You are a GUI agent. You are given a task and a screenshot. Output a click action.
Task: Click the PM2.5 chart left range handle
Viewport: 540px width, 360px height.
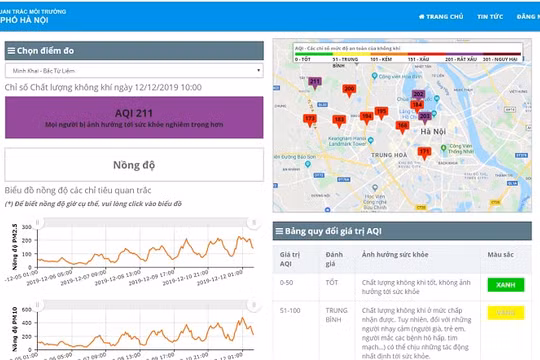[x=38, y=223]
